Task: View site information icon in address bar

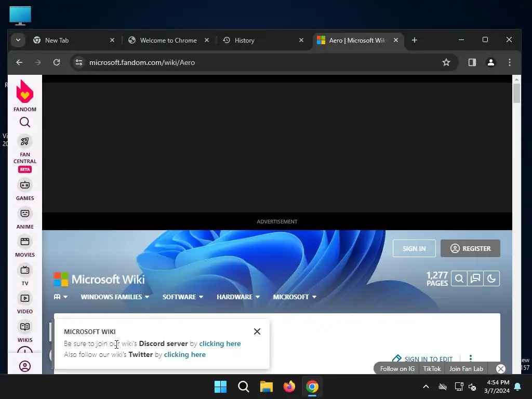Action: pyautogui.click(x=79, y=62)
